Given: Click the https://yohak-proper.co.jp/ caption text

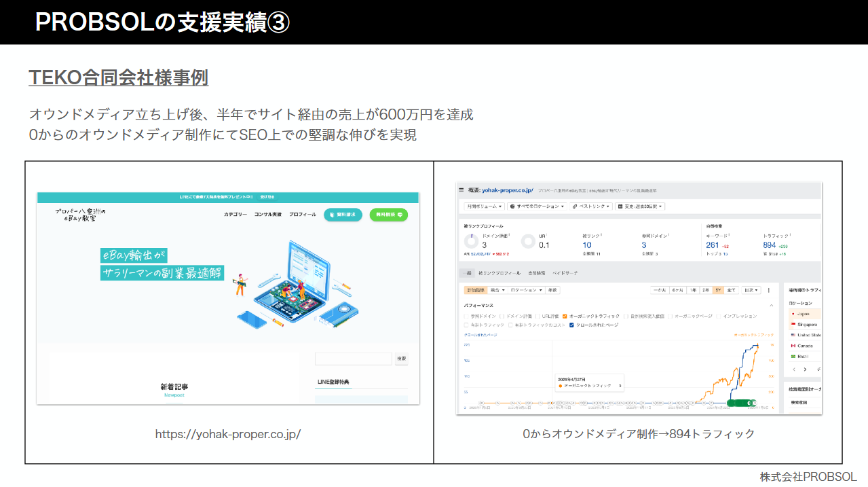Looking at the screenshot, I should [x=228, y=433].
